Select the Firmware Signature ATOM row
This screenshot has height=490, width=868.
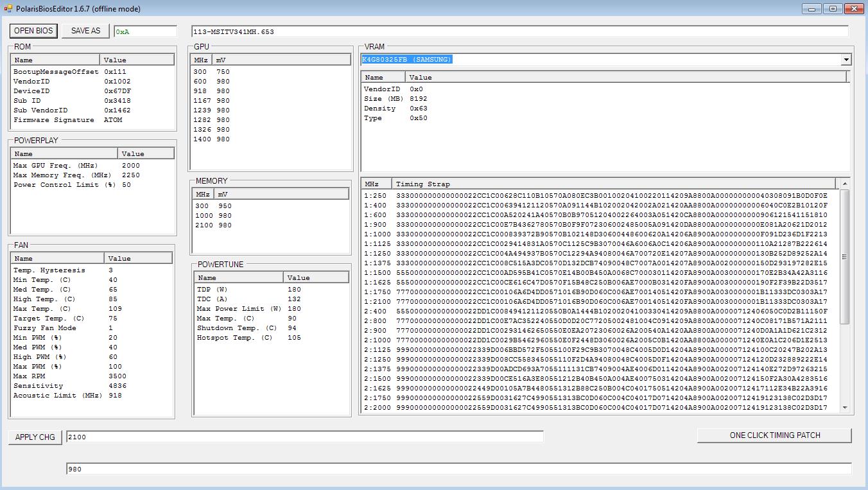[x=92, y=120]
